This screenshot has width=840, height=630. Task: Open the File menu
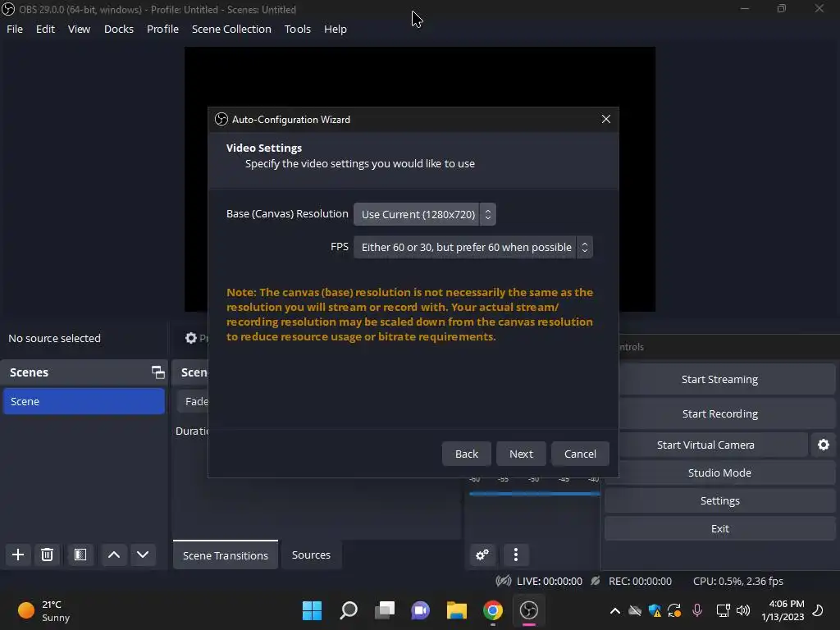tap(15, 29)
